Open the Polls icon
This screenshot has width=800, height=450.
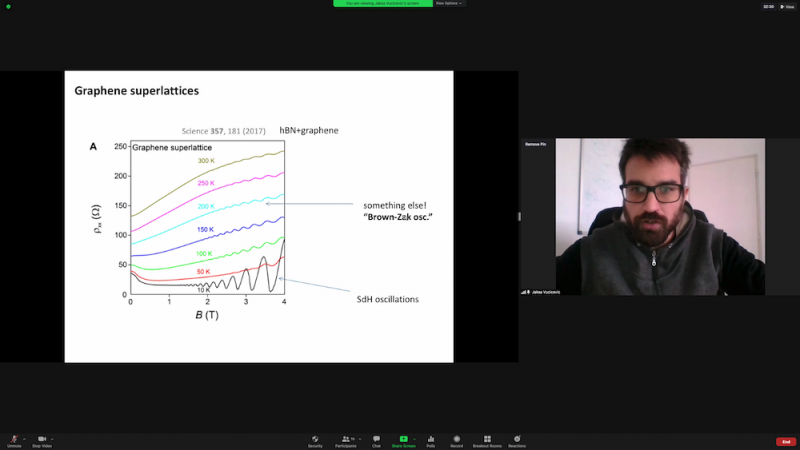[431, 440]
